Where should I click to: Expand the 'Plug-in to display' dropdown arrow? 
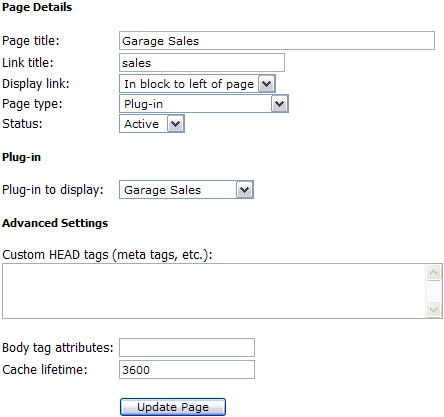click(245, 190)
